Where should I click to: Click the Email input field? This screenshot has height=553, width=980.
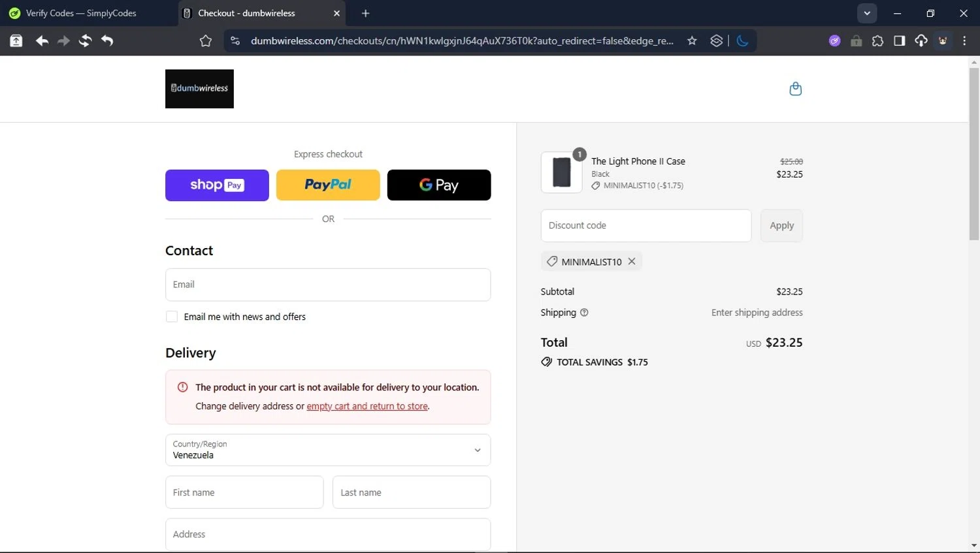click(x=328, y=285)
